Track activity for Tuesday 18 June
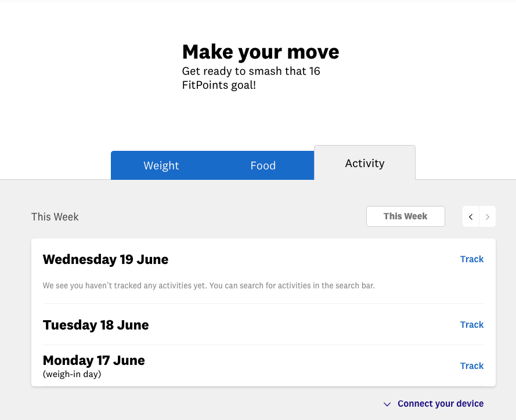The image size is (516, 420). click(471, 325)
